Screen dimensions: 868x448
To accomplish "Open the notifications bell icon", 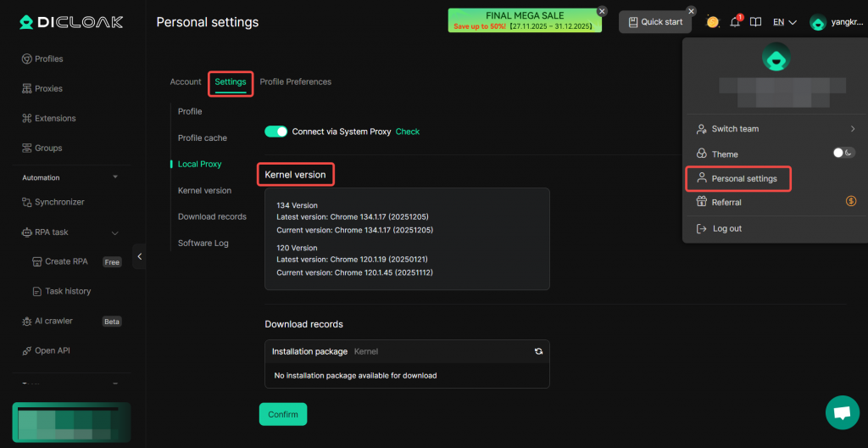I will click(x=735, y=22).
